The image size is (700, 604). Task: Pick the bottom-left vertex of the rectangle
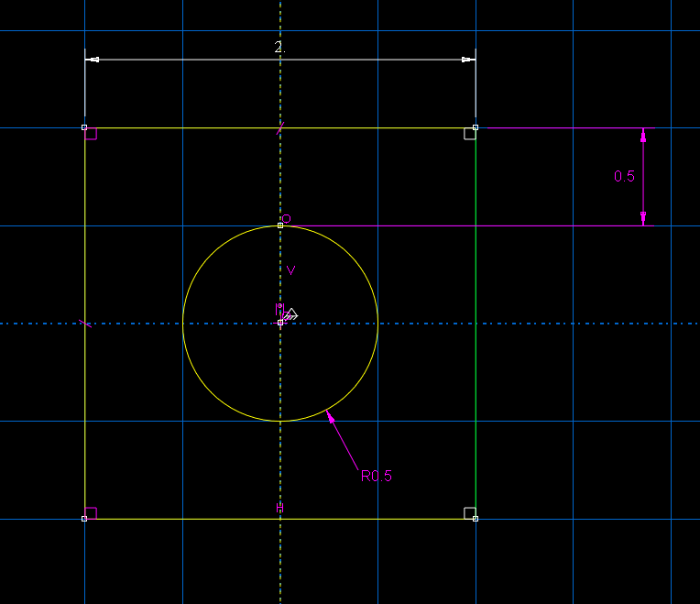(x=84, y=519)
